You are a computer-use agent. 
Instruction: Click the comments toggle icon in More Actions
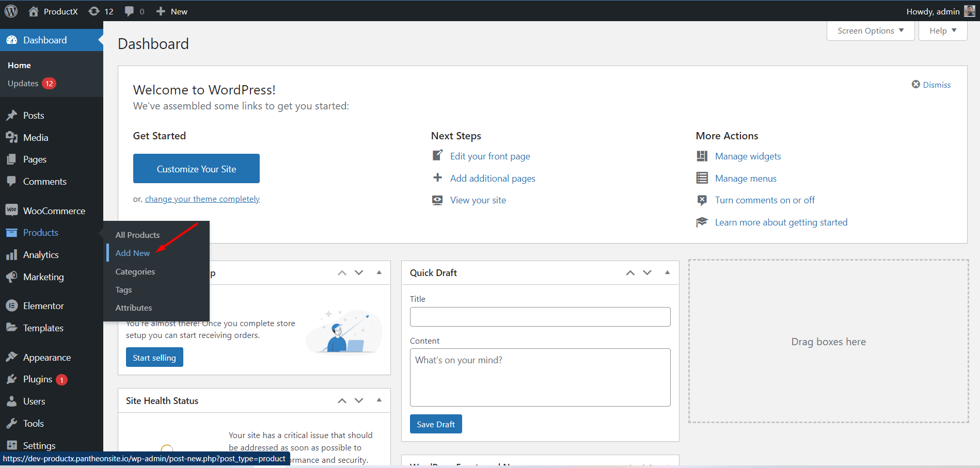point(702,200)
